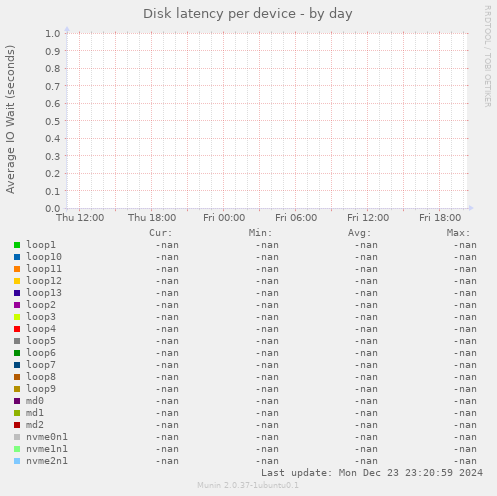Viewport: 497px width, 496px height.
Task: Click the loop12 yellow color swatch
Action: pos(17,281)
